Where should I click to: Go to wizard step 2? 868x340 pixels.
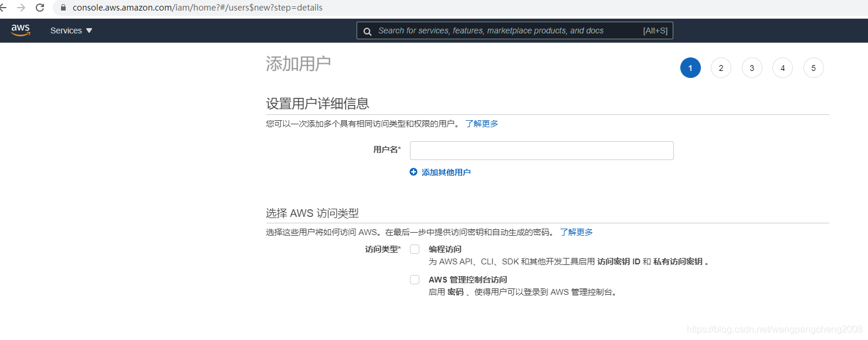[721, 68]
